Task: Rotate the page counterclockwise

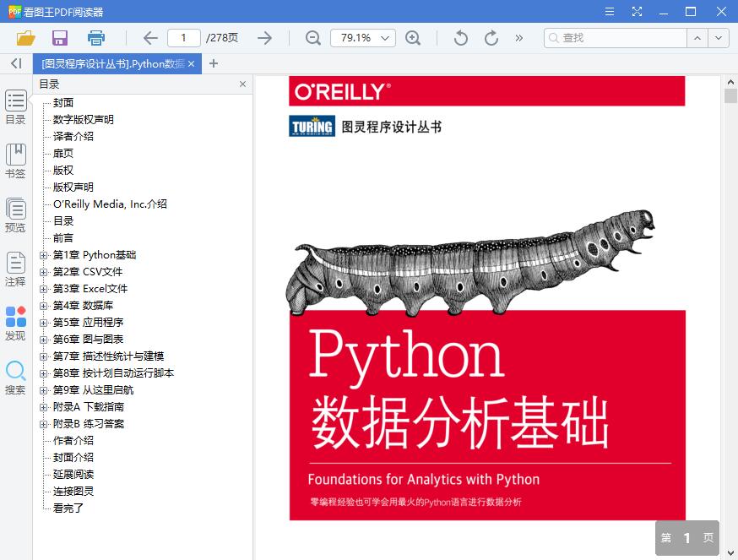Action: click(461, 38)
